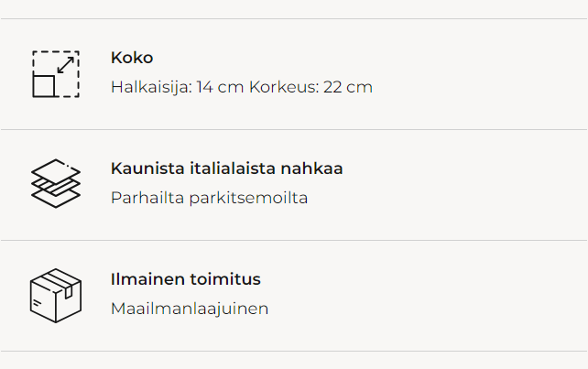Select the "Ilmainen toimitus" heading
This screenshot has width=588, height=369.
coord(186,279)
